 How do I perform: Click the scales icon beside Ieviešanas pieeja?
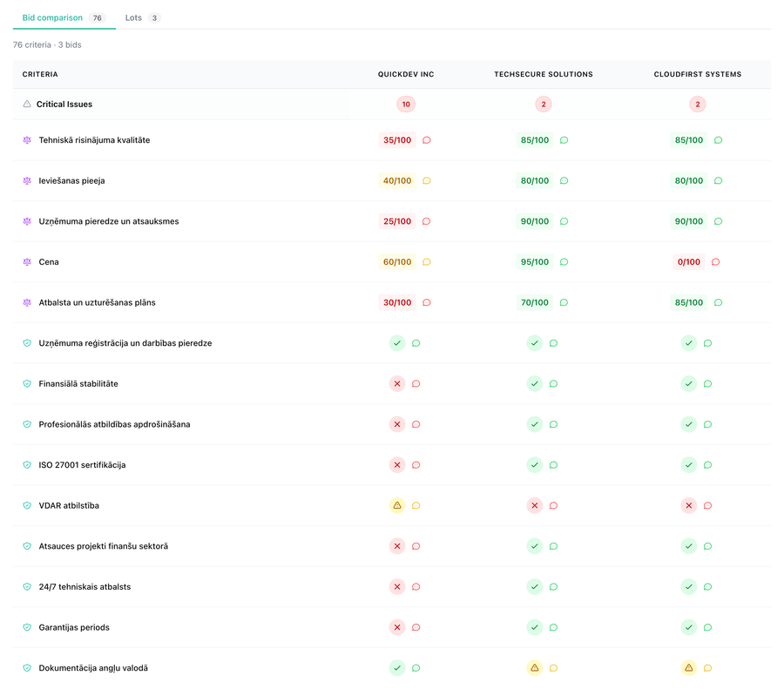(x=27, y=181)
